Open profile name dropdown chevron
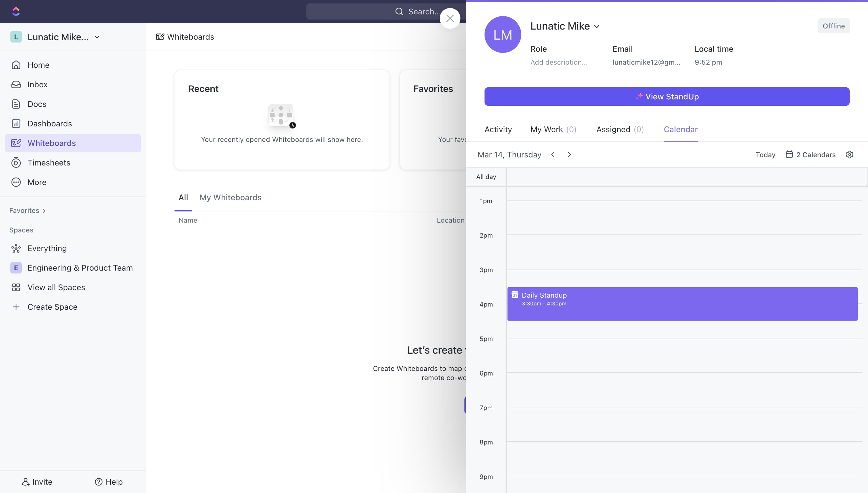 click(x=597, y=26)
